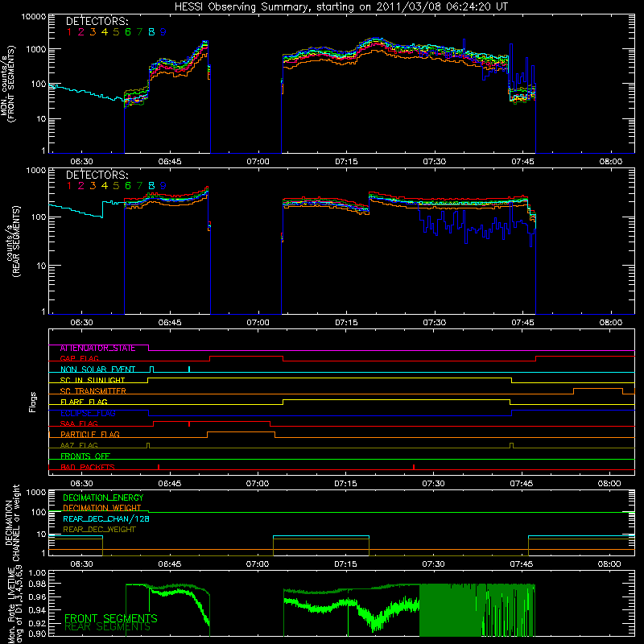Click red detector '1' in rear segments legend
The height and width of the screenshot is (644, 644).
pos(69,186)
